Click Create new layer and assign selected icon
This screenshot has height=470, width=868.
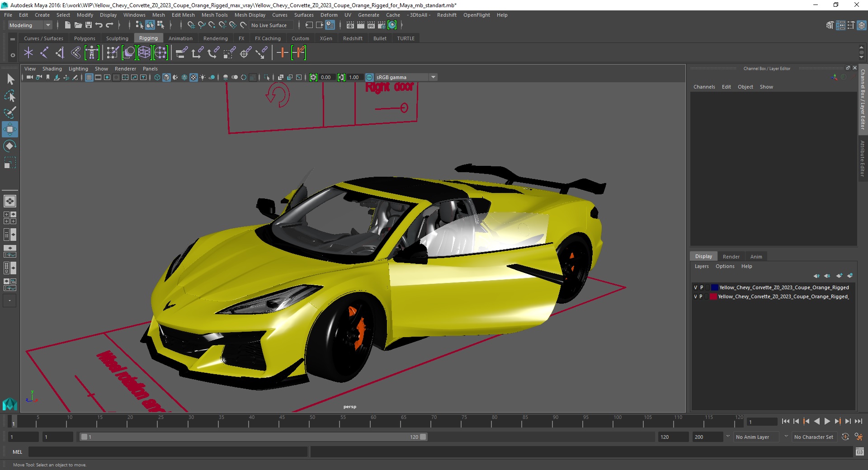[850, 276]
